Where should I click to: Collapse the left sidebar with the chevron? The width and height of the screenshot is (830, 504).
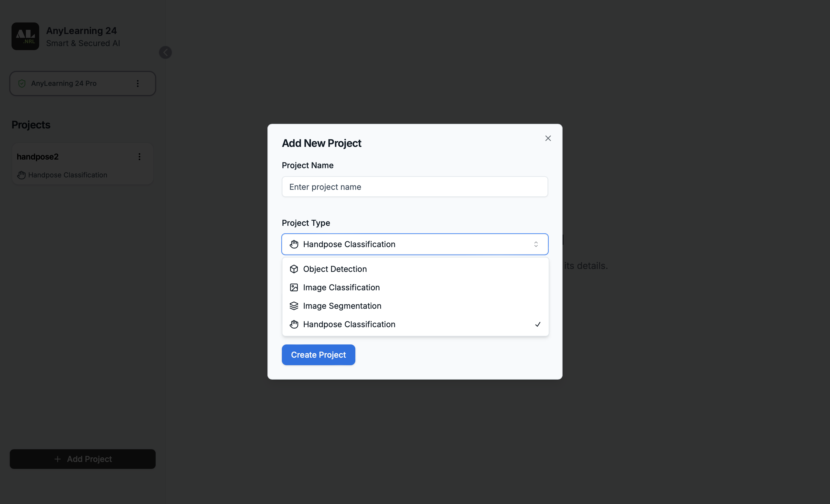tap(165, 52)
